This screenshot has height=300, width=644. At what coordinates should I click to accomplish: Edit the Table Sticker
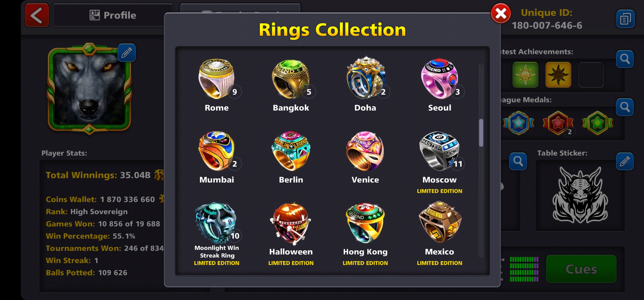625,161
